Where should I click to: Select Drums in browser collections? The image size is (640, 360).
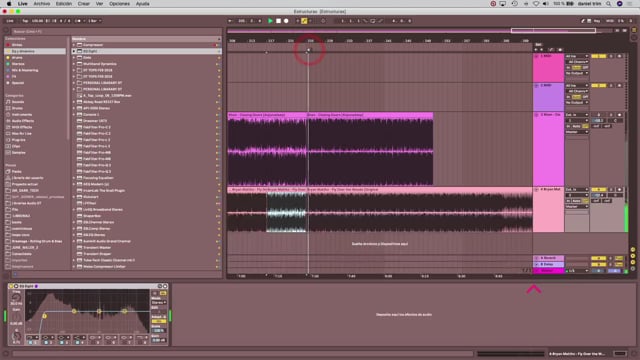pyautogui.click(x=17, y=58)
